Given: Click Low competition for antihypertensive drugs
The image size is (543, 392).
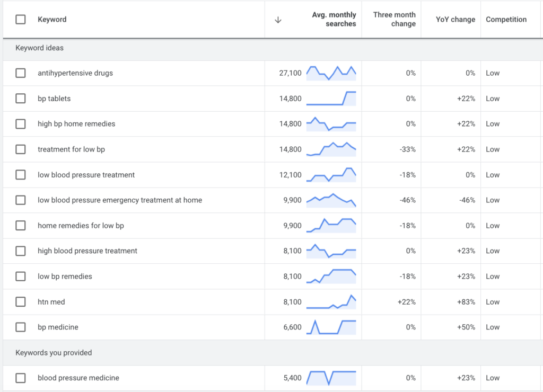Looking at the screenshot, I should point(493,73).
